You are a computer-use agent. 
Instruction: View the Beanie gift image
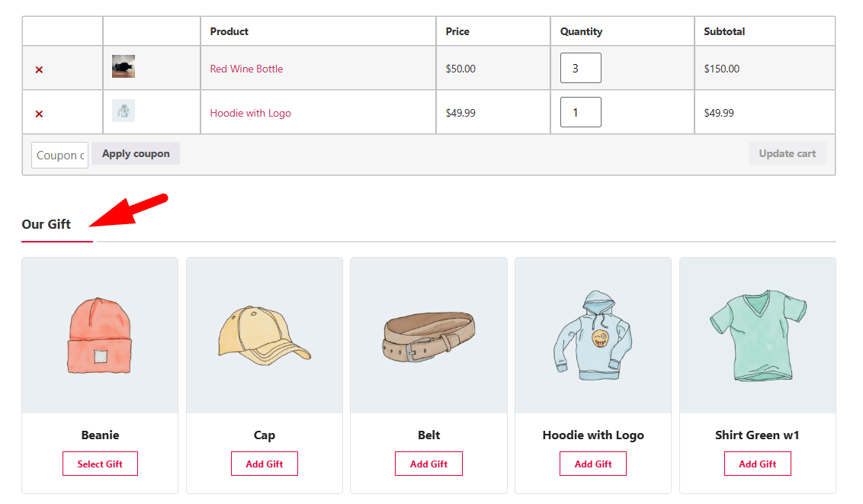pyautogui.click(x=100, y=335)
